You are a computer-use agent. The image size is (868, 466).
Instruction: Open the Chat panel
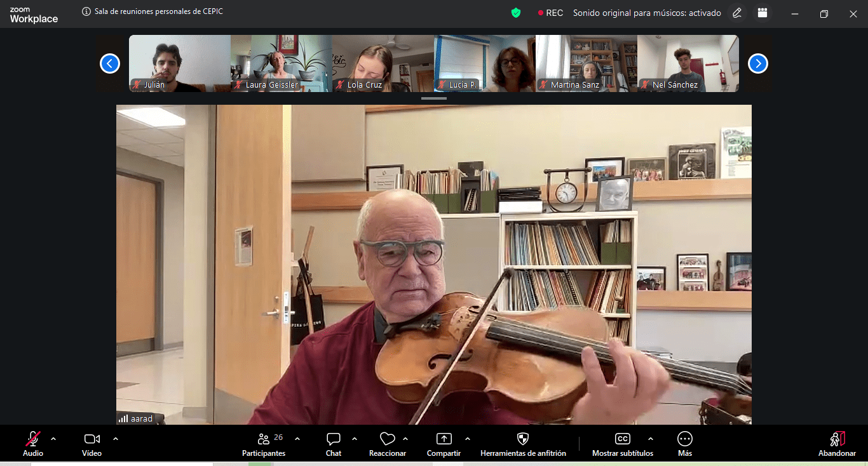[x=334, y=444]
